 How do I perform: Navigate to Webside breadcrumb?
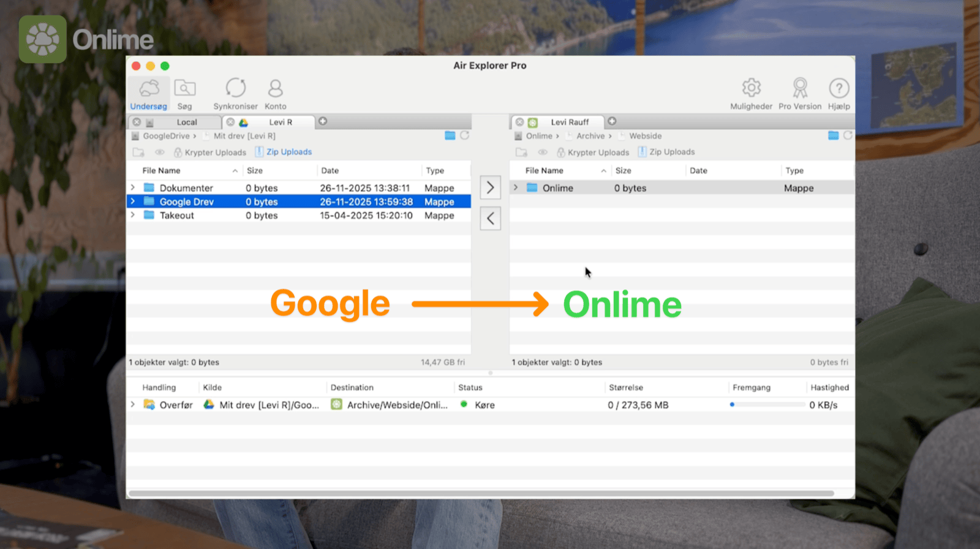(645, 136)
